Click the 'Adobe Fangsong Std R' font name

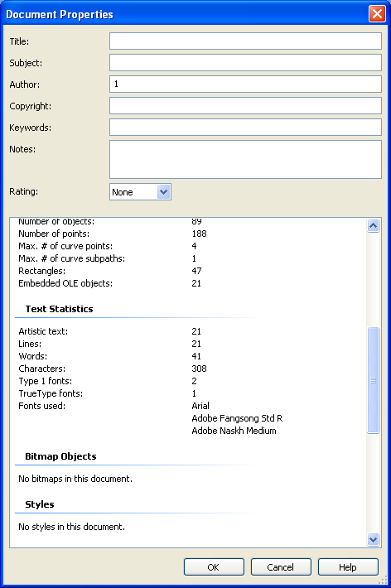[x=237, y=417]
